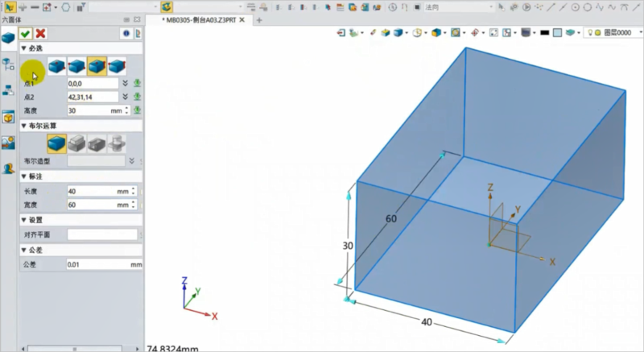Expand options arrow next to 点2 field
644x352 pixels.
[126, 97]
